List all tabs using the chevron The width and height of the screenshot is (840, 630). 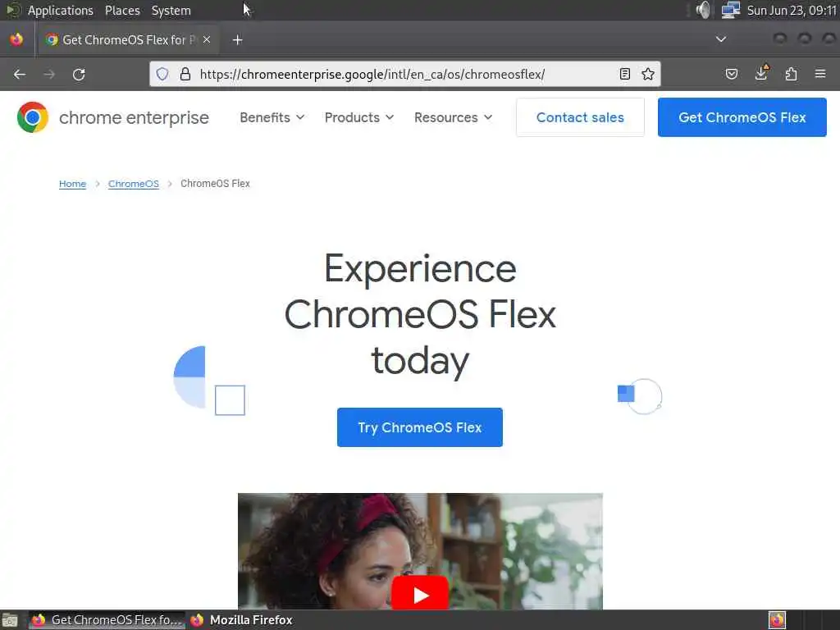pos(721,39)
